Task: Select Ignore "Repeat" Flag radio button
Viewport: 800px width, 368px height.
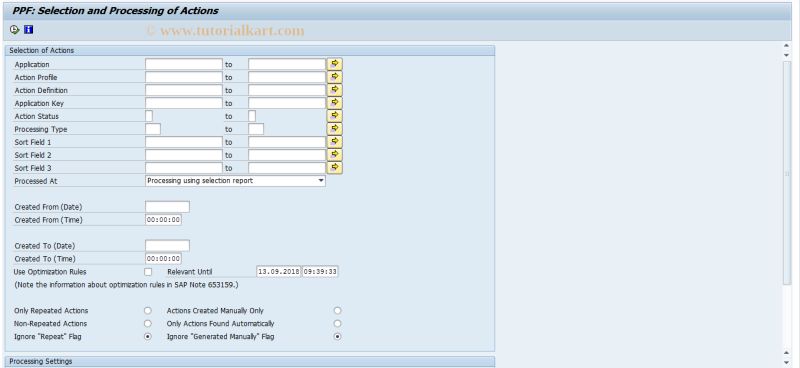Action: [148, 336]
